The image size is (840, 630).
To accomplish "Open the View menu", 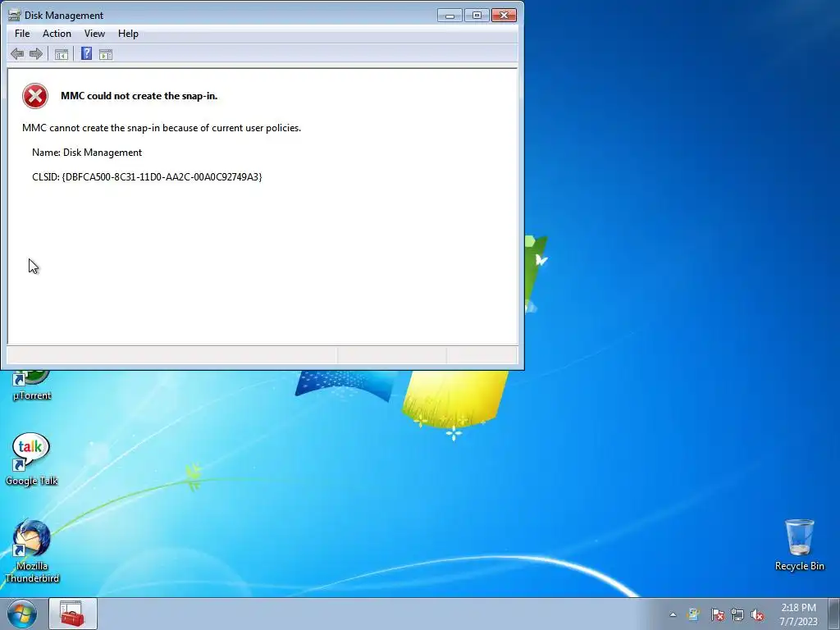I will pos(94,34).
